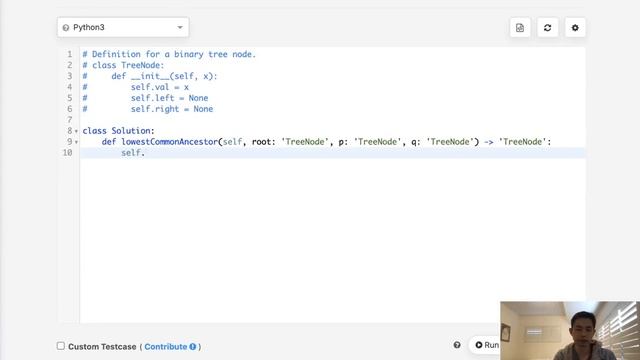Collapse the fold arrow on line 9
Image resolution: width=640 pixels, height=360 pixels.
tap(76, 142)
